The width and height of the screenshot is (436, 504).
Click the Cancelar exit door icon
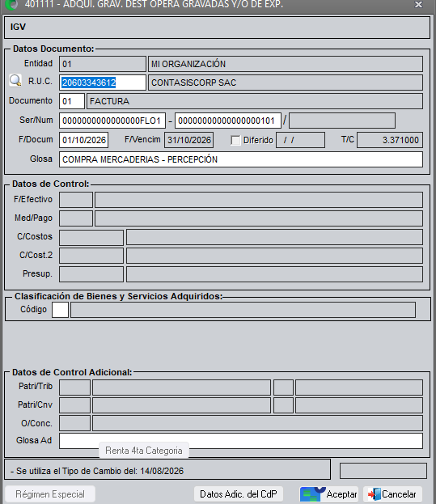pos(375,494)
